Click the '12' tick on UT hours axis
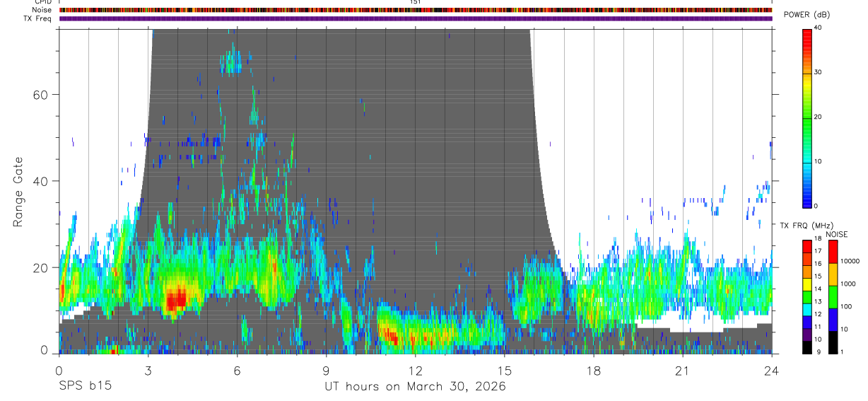 pos(415,371)
